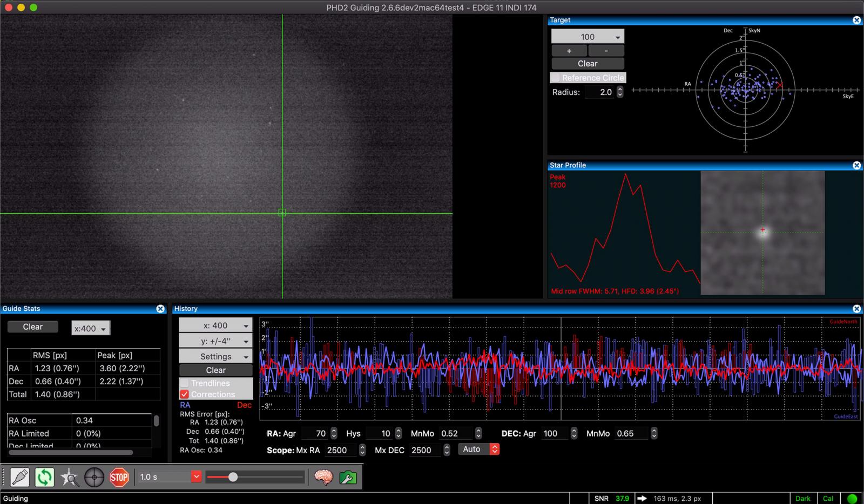Image resolution: width=864 pixels, height=504 pixels.
Task: Open the brain advanced settings icon
Action: coord(323,478)
